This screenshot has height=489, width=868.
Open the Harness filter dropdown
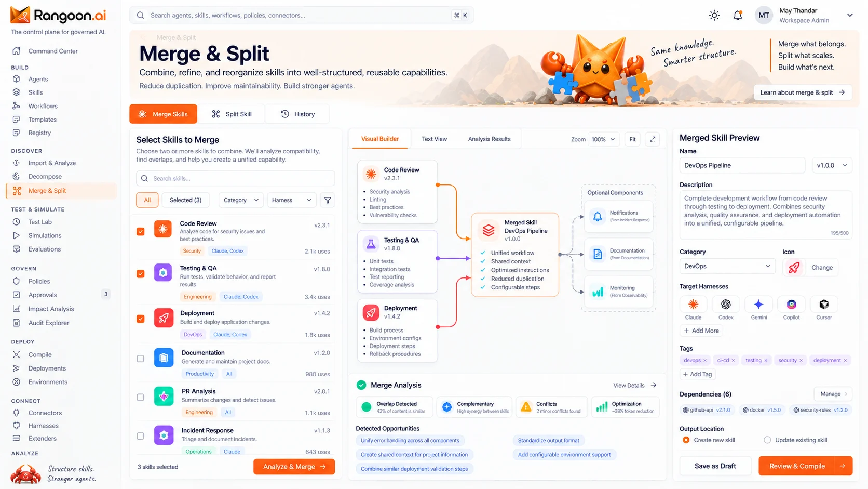291,200
